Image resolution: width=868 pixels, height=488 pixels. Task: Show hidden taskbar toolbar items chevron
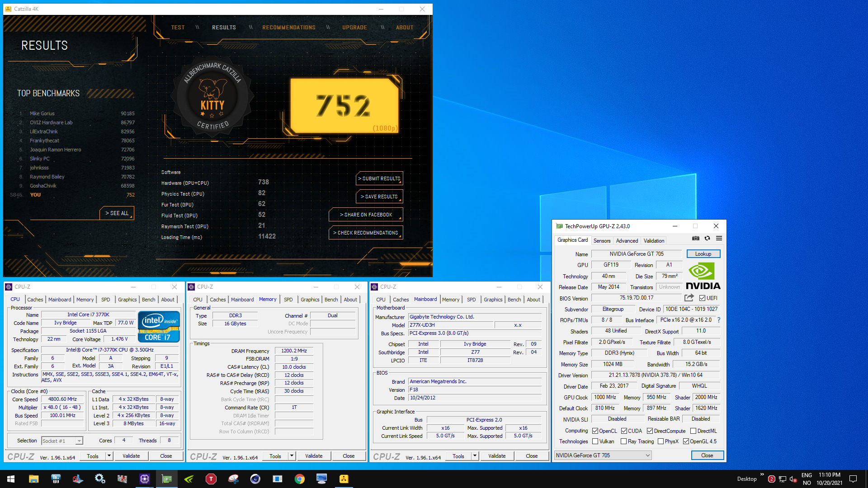762,474
